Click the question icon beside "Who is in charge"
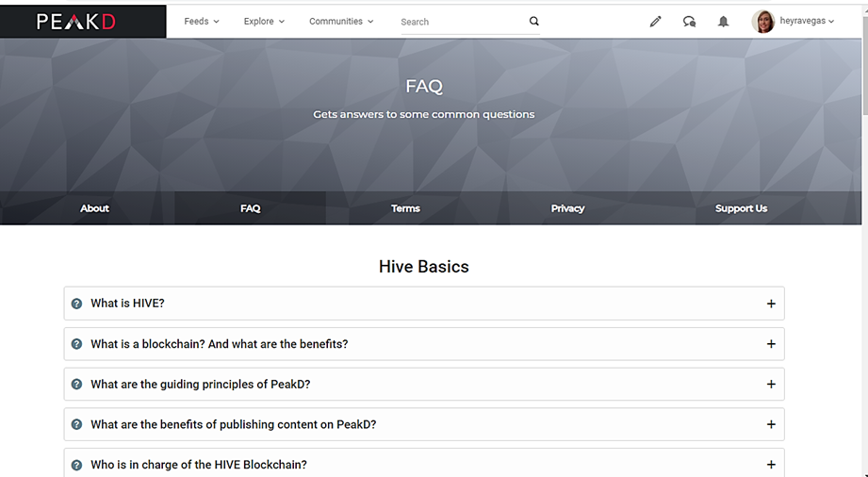The image size is (868, 477). (77, 465)
